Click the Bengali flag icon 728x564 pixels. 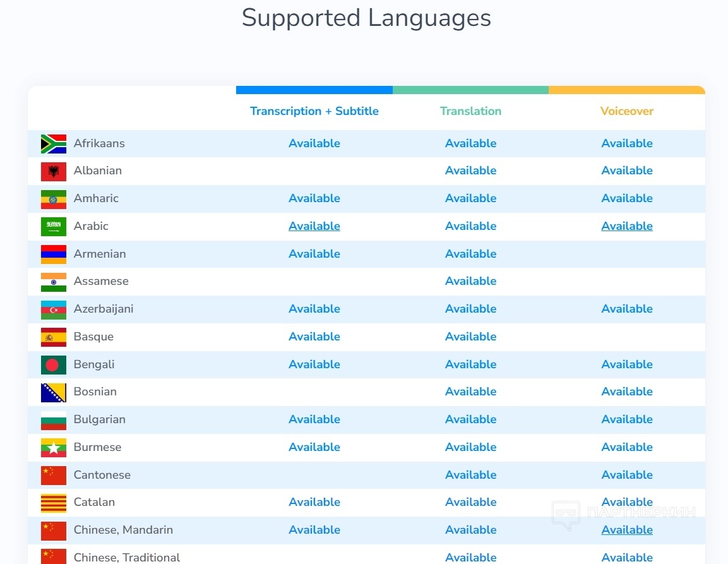[x=54, y=364]
